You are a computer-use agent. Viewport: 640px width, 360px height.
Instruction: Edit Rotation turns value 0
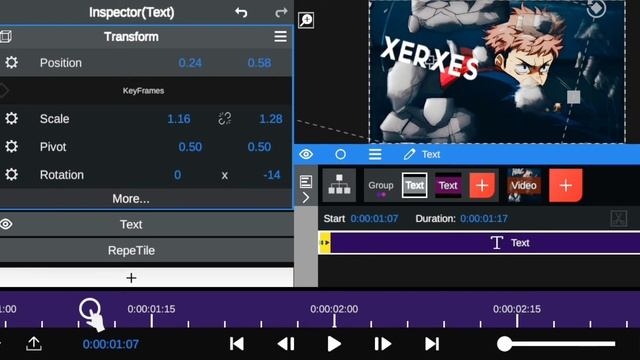click(178, 175)
